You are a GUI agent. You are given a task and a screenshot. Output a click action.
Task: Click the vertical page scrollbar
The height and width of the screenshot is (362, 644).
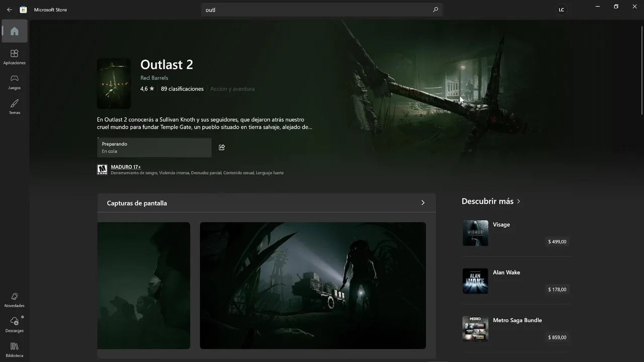[x=642, y=70]
